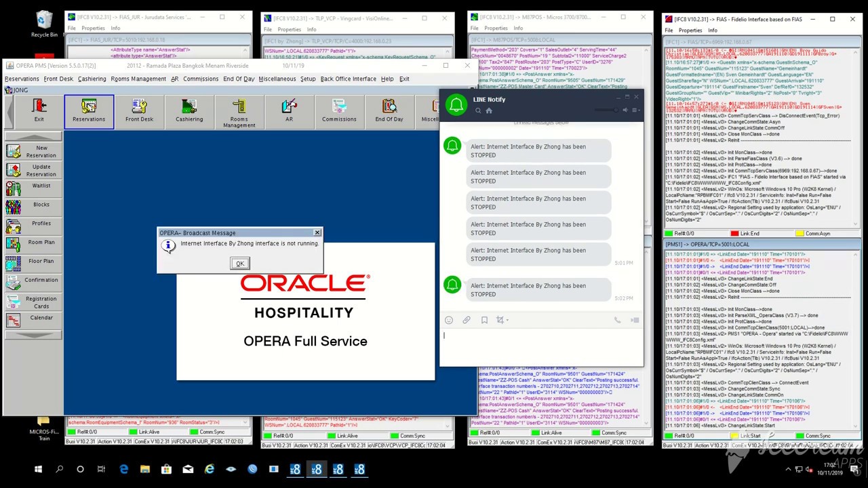Click the home icon in LINE Notify header
The image size is (868, 488).
489,110
